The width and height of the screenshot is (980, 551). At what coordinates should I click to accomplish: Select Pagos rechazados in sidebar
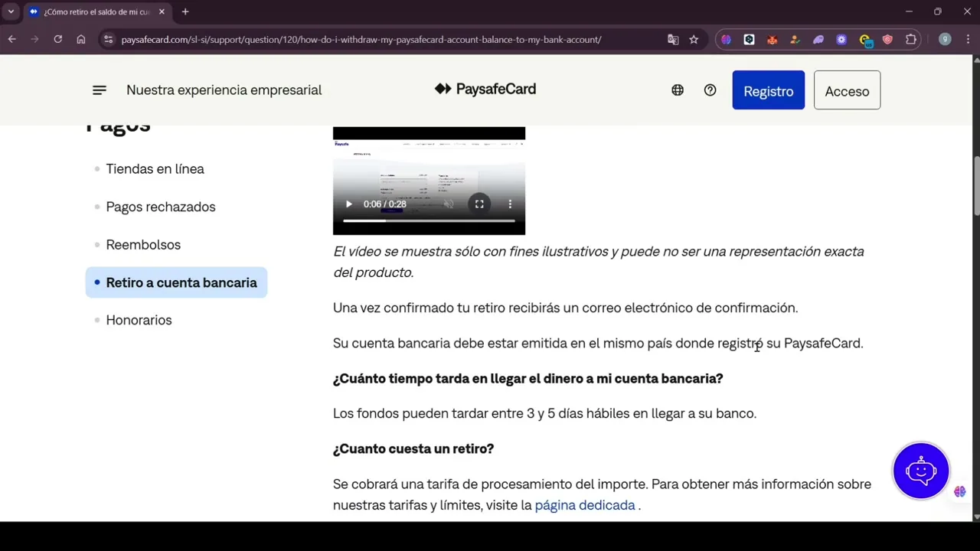[x=161, y=207]
